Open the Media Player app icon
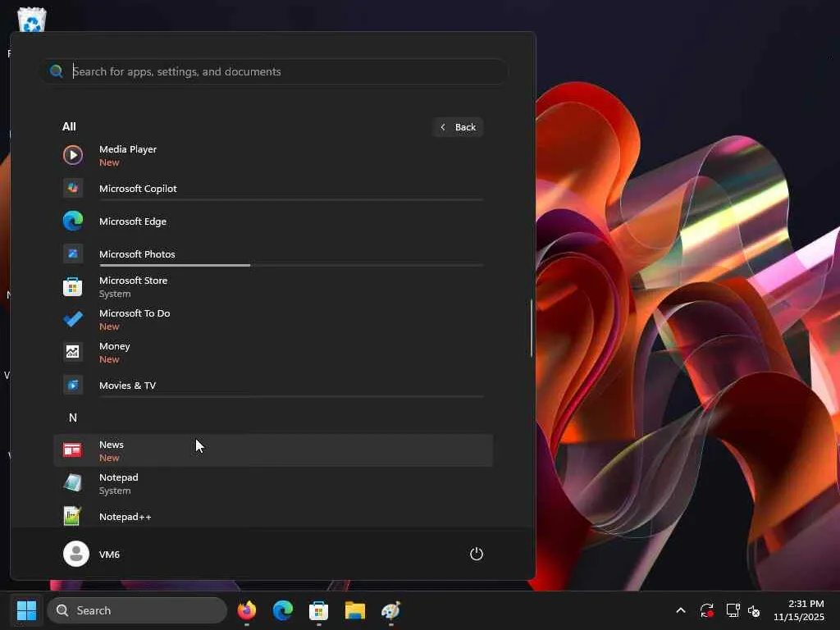Screen dimensions: 840x630 tap(73, 155)
